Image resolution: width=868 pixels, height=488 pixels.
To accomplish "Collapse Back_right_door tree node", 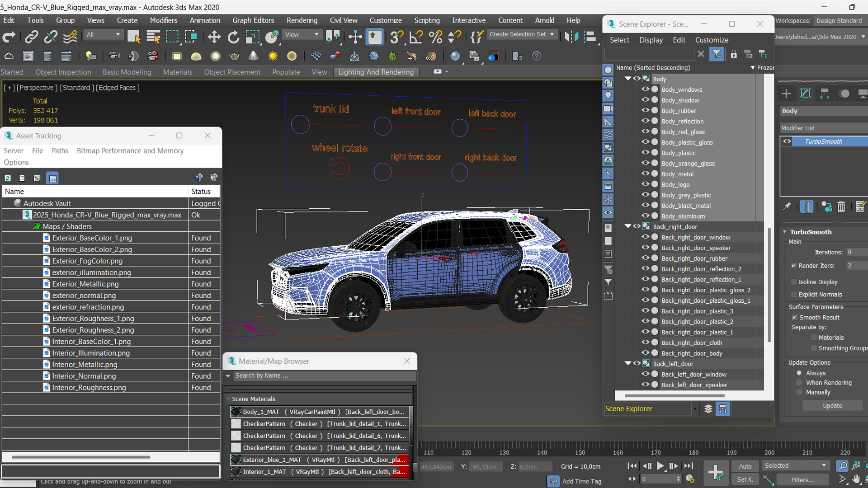I will 628,226.
